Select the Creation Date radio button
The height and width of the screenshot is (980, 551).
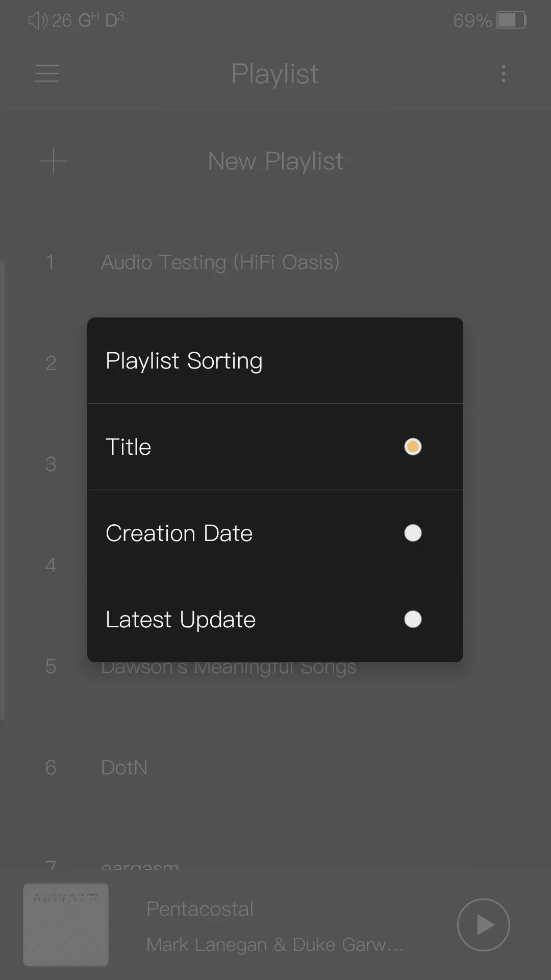click(413, 533)
